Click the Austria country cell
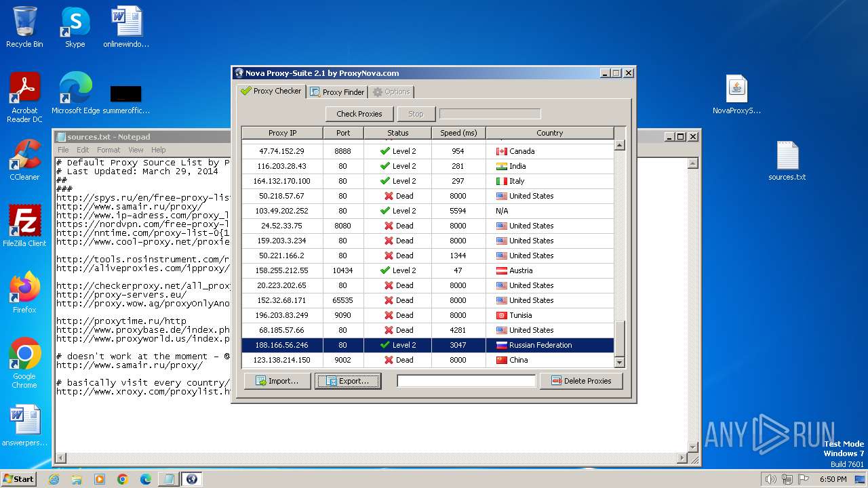This screenshot has height=488, width=868. coord(550,270)
